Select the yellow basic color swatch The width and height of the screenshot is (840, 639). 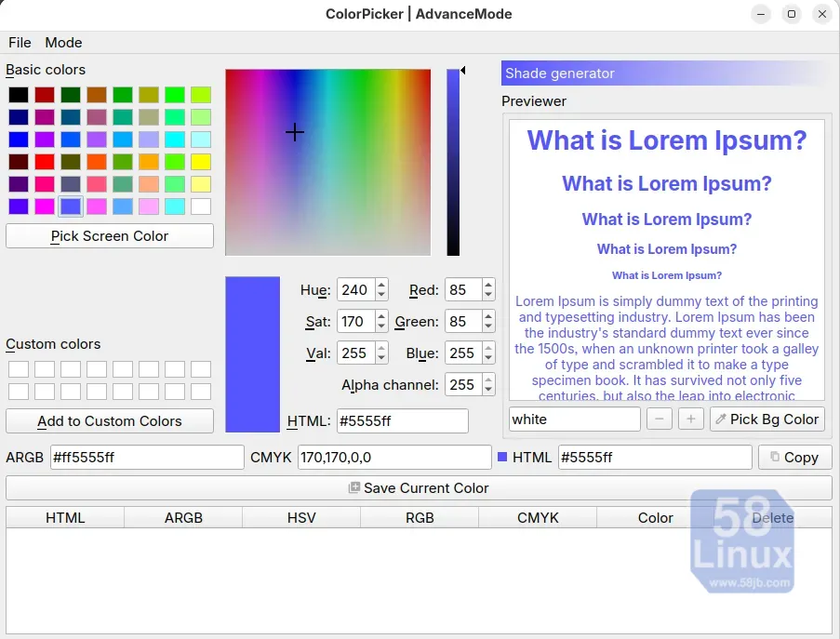201,162
